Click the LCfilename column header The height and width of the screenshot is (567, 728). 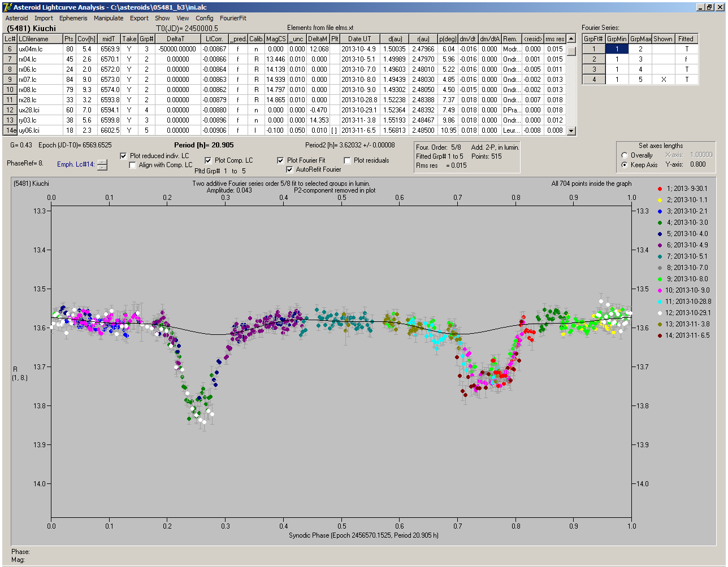pyautogui.click(x=40, y=39)
